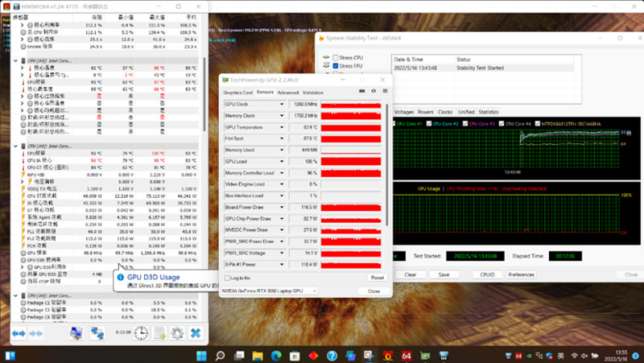644x363 pixels.
Task: Click HWiNFO sensor list vertical scrollbar
Action: 204,94
